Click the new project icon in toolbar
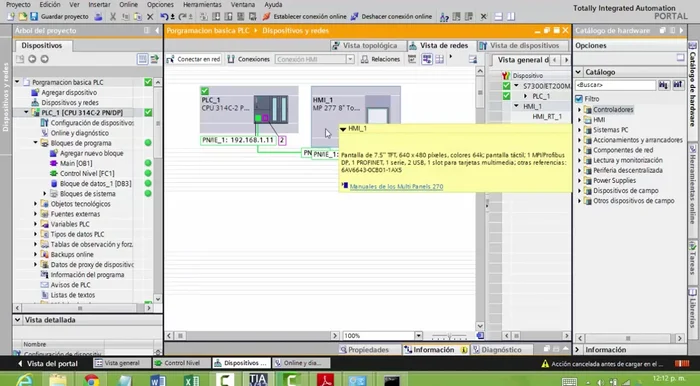The height and width of the screenshot is (386, 700). point(11,17)
